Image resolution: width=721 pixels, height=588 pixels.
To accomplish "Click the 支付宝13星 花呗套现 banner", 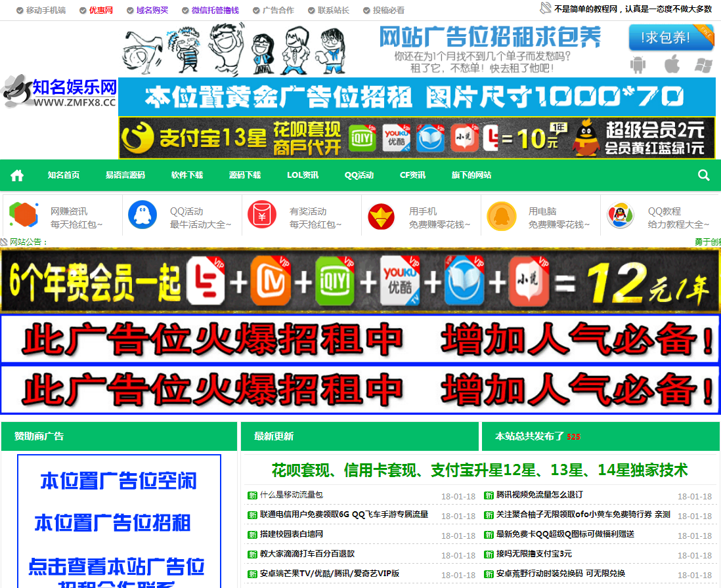I will tap(416, 138).
